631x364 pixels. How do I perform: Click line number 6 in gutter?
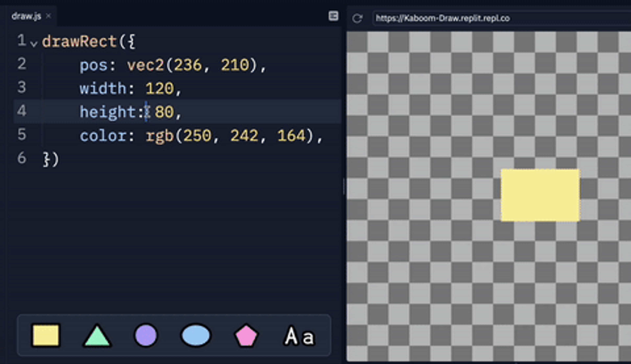(x=22, y=158)
